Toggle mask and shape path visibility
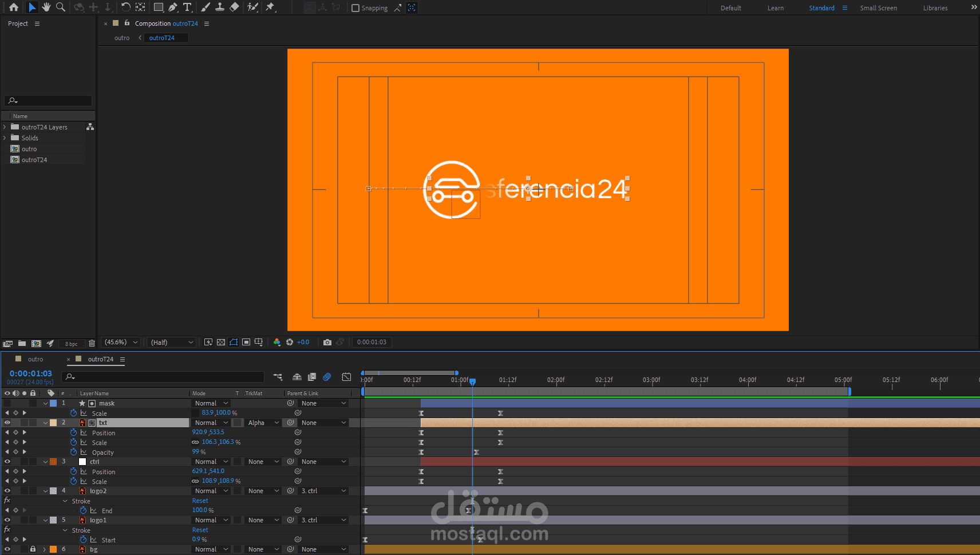 tap(234, 343)
